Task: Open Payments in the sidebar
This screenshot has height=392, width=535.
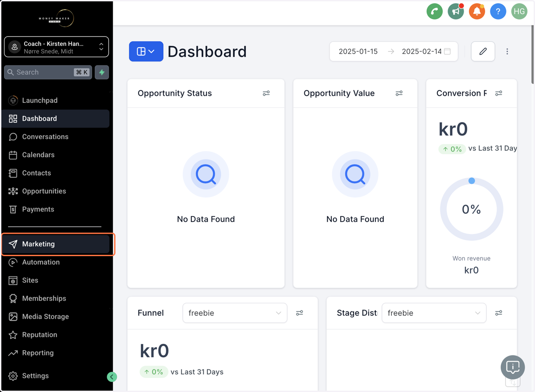Action: pos(56,209)
